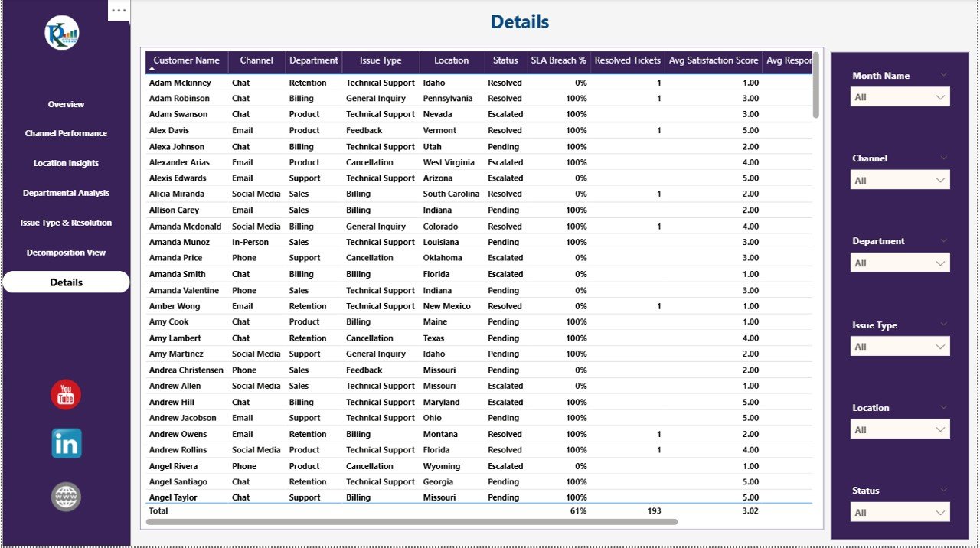Select the Details navigation button

coord(66,282)
